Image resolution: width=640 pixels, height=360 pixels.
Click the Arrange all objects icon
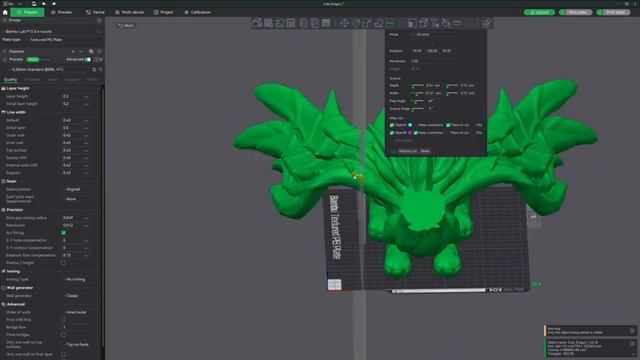pos(291,23)
